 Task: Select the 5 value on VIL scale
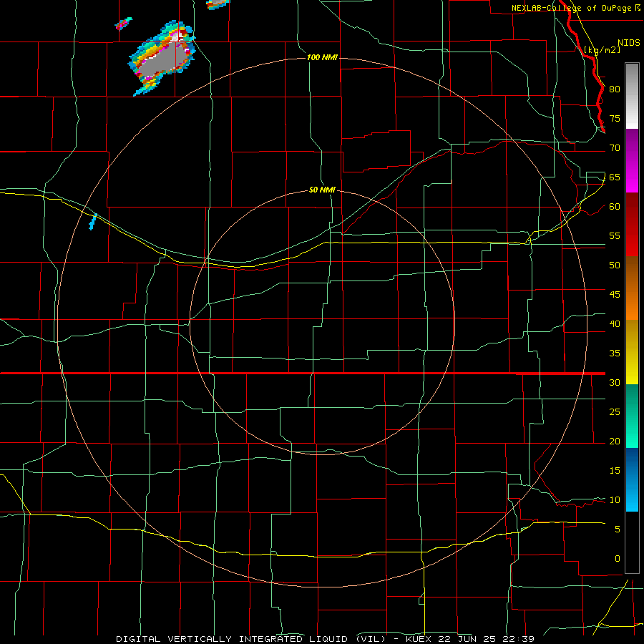pos(617,530)
